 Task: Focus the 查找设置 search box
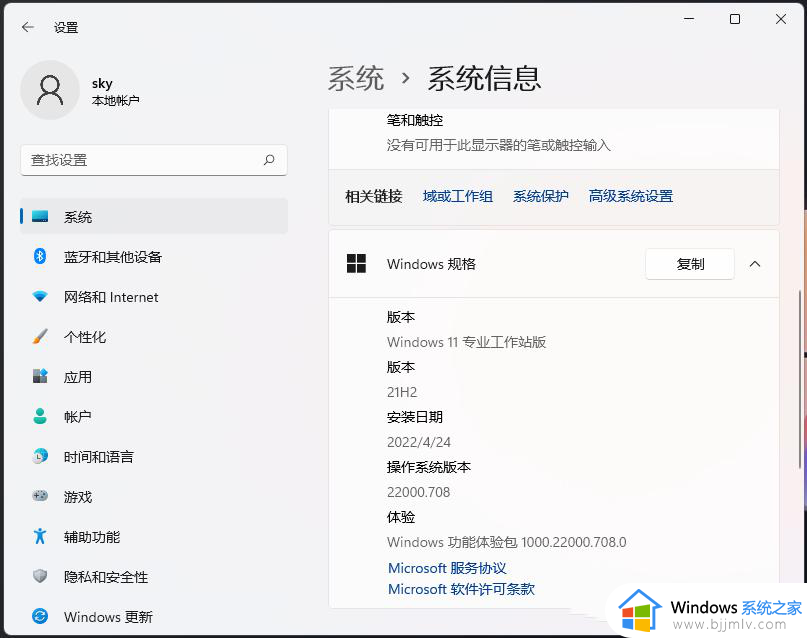[x=154, y=160]
